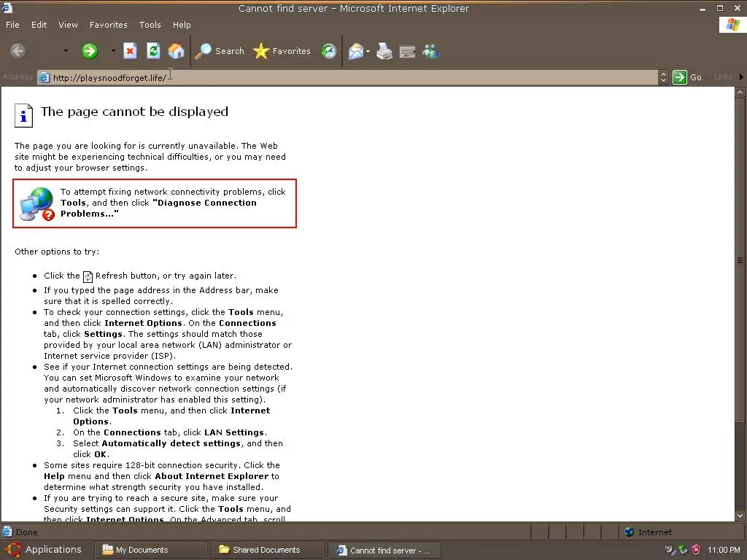The height and width of the screenshot is (560, 747).
Task: Click the 'Diagnose Connection Problems...' text
Action: click(x=158, y=208)
